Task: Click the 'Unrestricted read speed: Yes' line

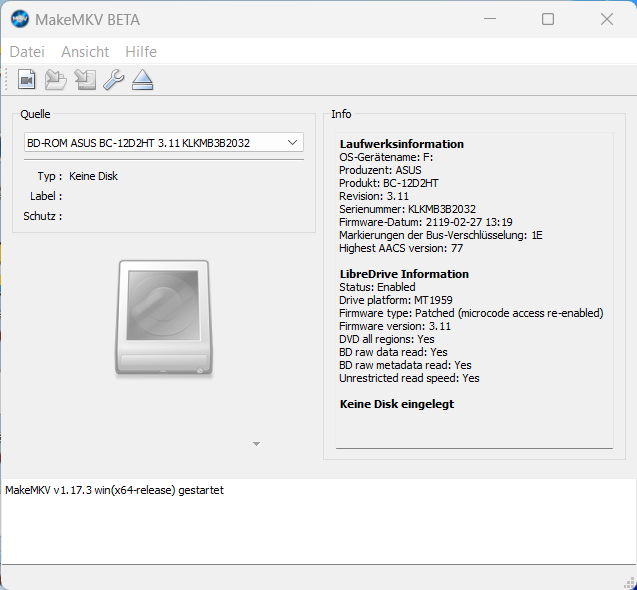Action: (x=409, y=378)
